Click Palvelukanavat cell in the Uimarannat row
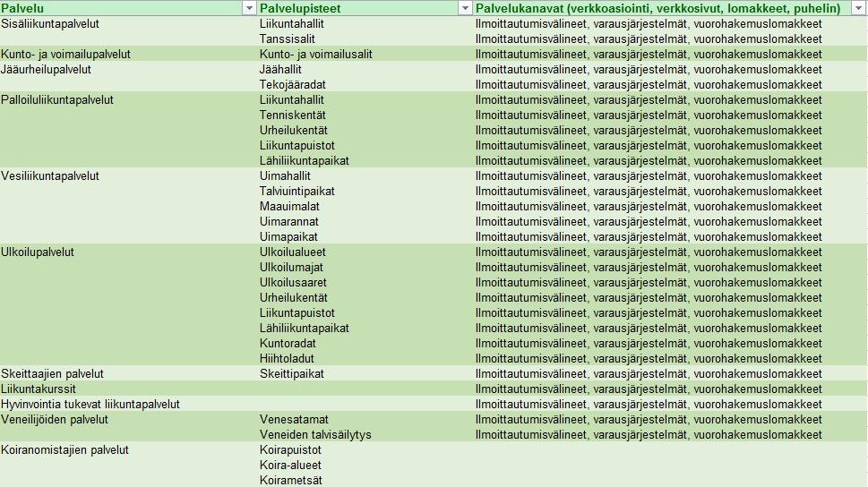This screenshot has height=487, width=868. (x=670, y=221)
